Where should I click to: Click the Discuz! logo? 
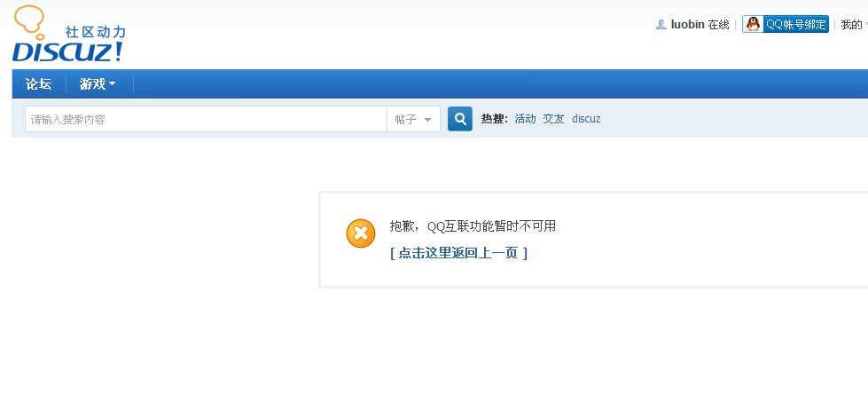click(x=69, y=33)
